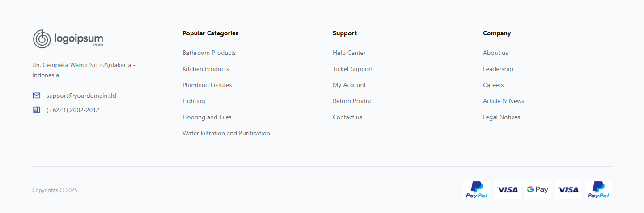Viewport: 644px width, 213px height.
Task: Visit the Help Center page
Action: (349, 53)
